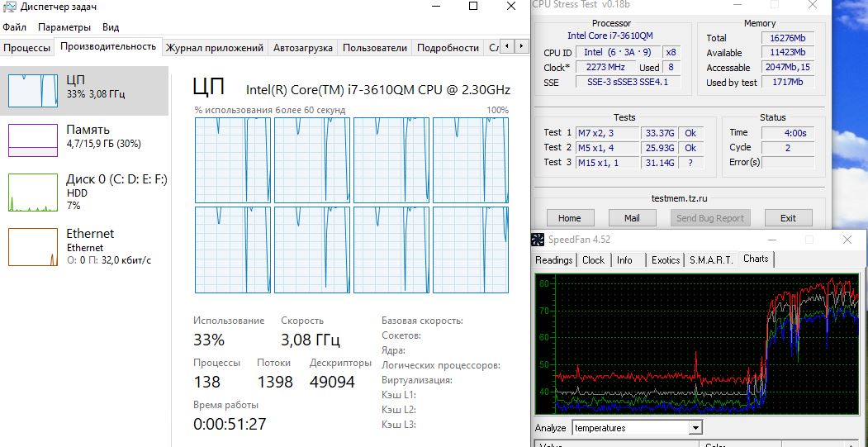Click the Home button in CPU Stress Test
868x447 pixels.
[570, 218]
